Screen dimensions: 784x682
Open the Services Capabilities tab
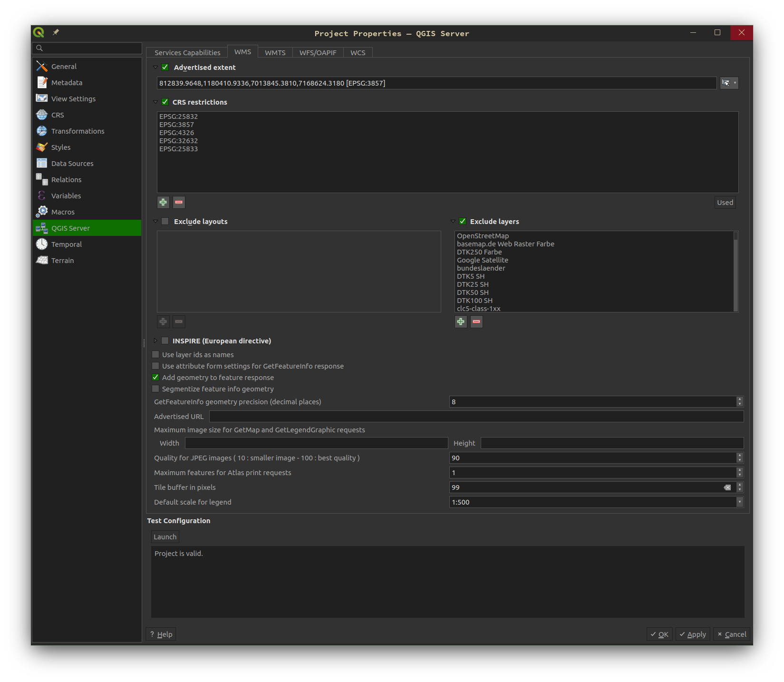tap(187, 52)
